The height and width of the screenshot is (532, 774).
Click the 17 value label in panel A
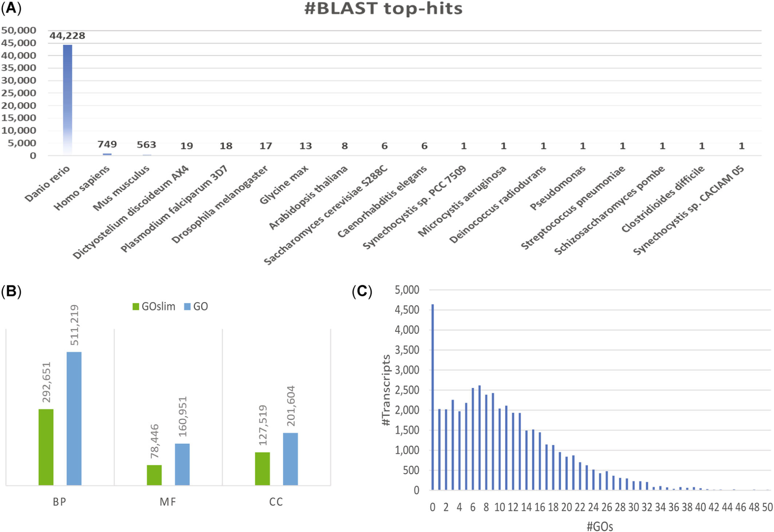click(266, 146)
